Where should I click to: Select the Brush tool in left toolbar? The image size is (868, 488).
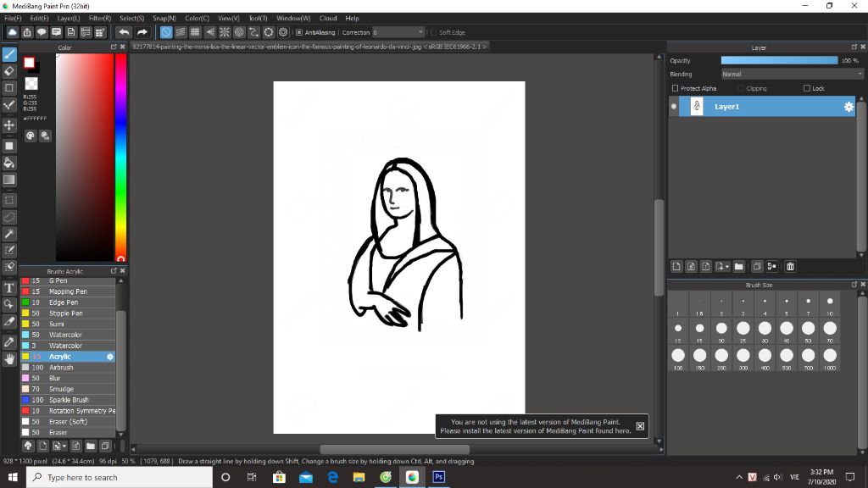[x=9, y=54]
